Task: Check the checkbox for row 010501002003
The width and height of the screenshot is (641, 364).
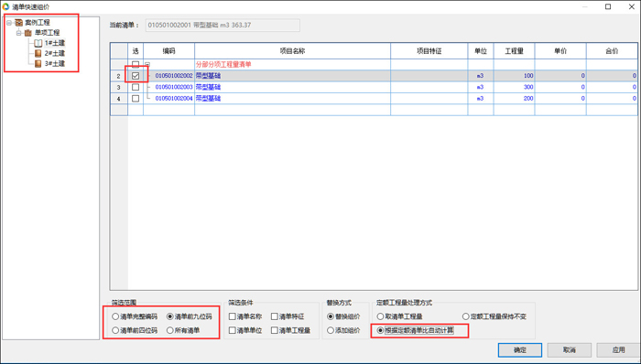Action: click(136, 87)
